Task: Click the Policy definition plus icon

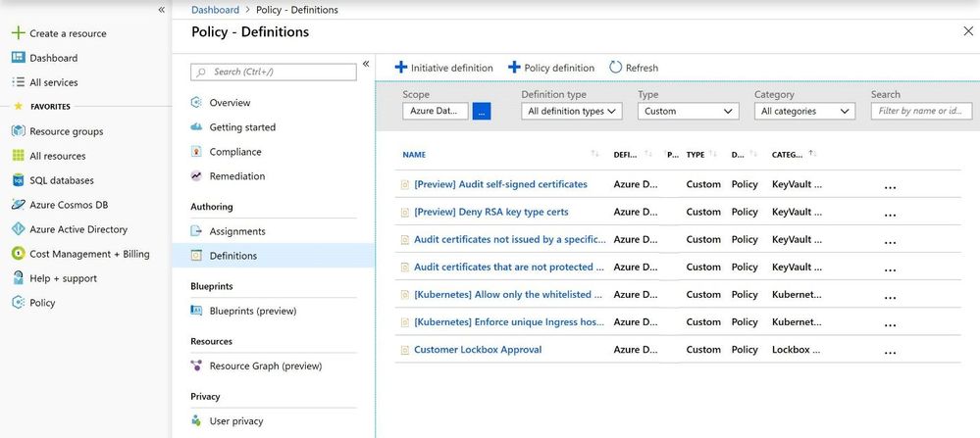Action: tap(514, 68)
